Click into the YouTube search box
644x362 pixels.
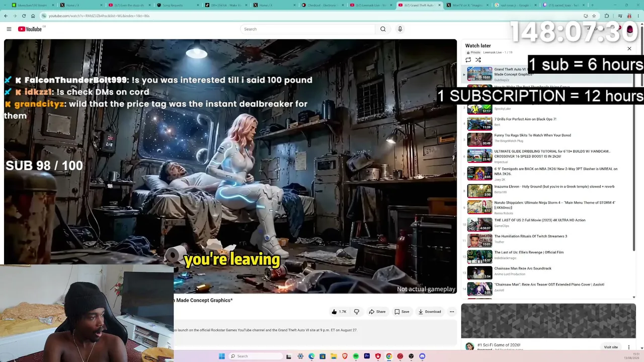(x=307, y=29)
